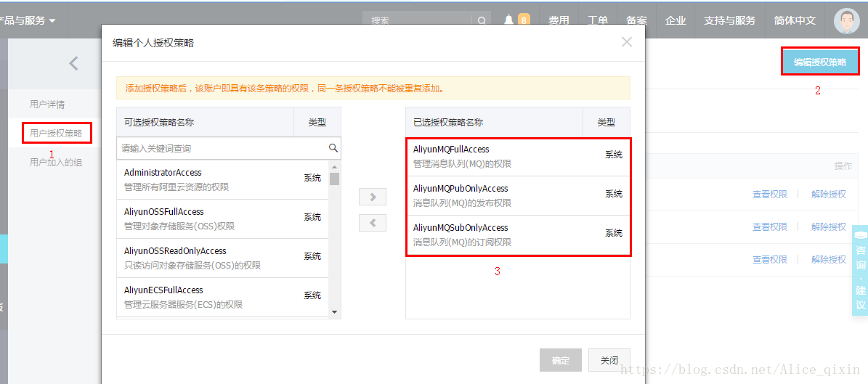
Task: Move selected policy right with arrow button
Action: [x=373, y=197]
